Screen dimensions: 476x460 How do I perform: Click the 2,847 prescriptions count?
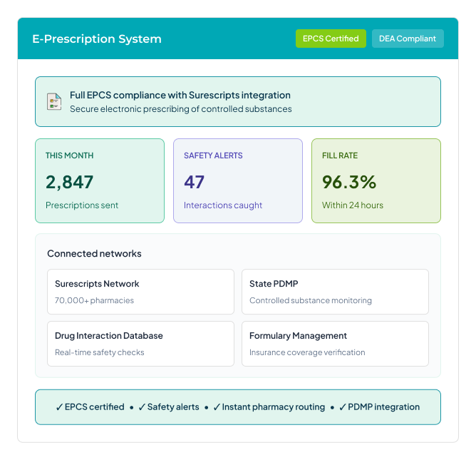pos(70,182)
